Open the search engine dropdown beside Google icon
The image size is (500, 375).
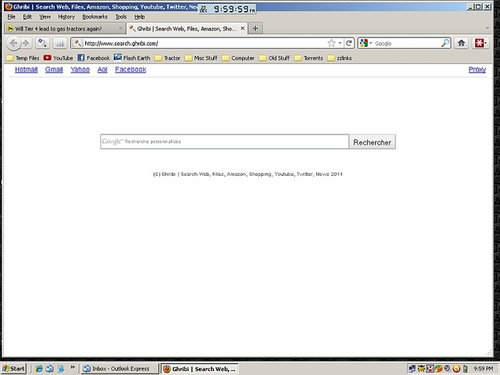tap(371, 43)
